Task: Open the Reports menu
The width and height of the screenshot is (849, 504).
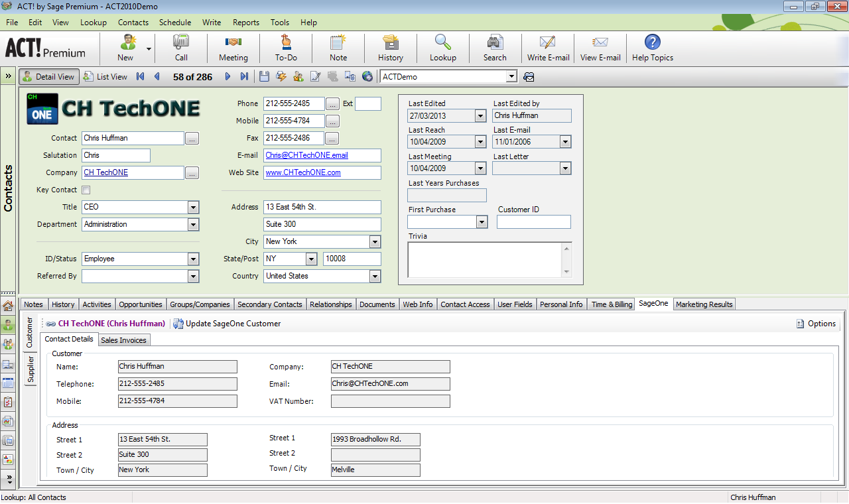Action: (x=246, y=23)
